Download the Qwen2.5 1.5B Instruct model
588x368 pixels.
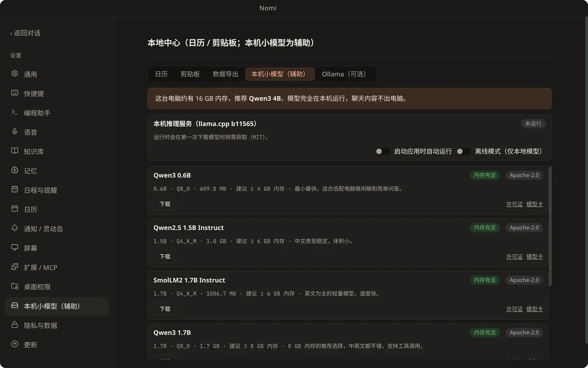coord(165,257)
